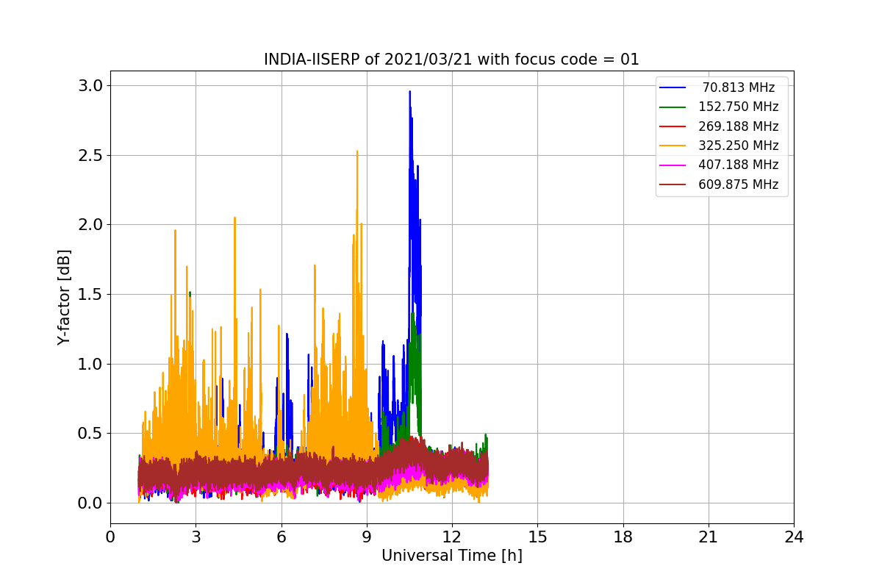This screenshot has height=588, width=882.
Task: Click the x-axis tick label 3
Action: click(196, 537)
